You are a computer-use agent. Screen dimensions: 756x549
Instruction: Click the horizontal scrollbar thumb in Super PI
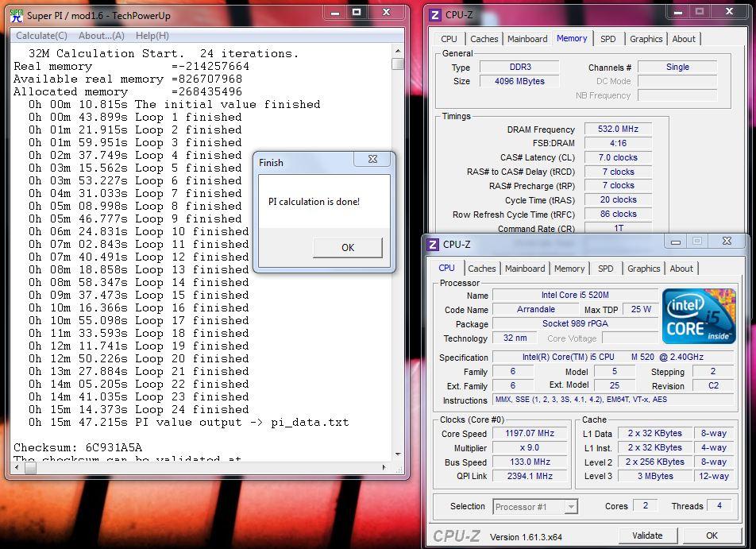pos(30,467)
